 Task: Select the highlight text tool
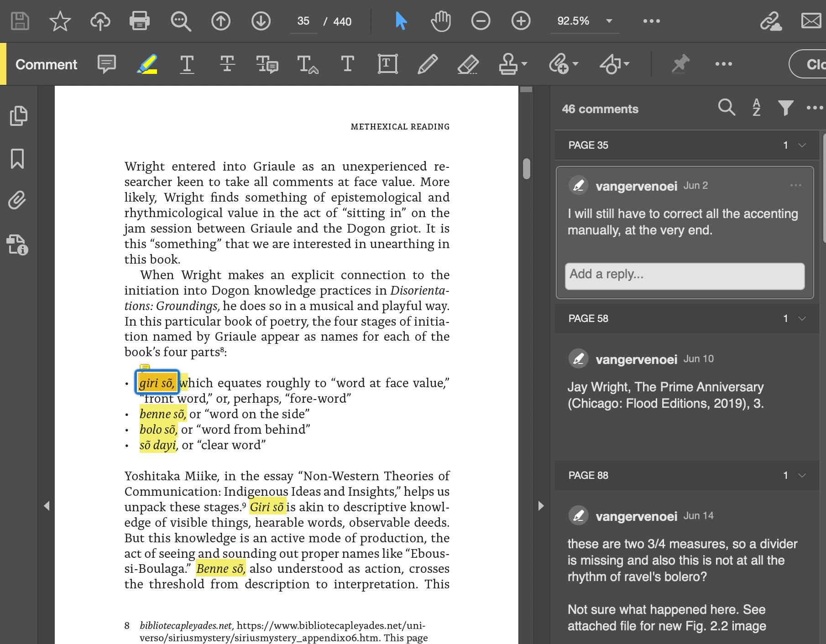pos(147,64)
